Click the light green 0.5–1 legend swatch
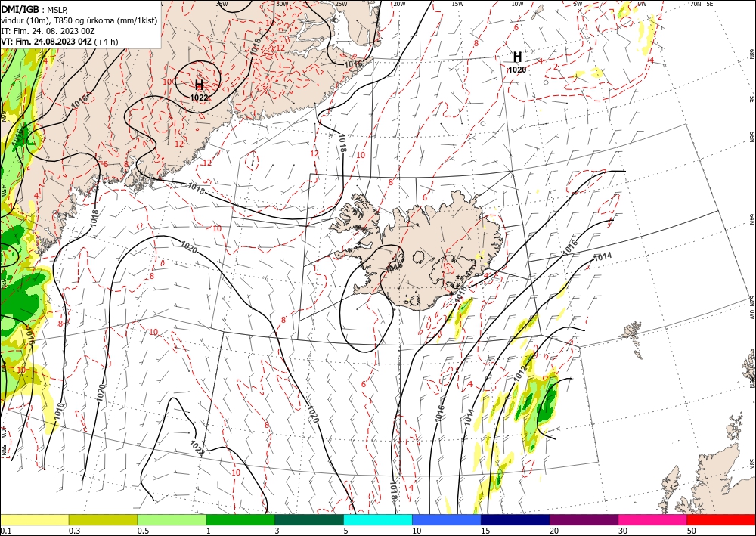This screenshot has height=536, width=756. click(x=172, y=519)
